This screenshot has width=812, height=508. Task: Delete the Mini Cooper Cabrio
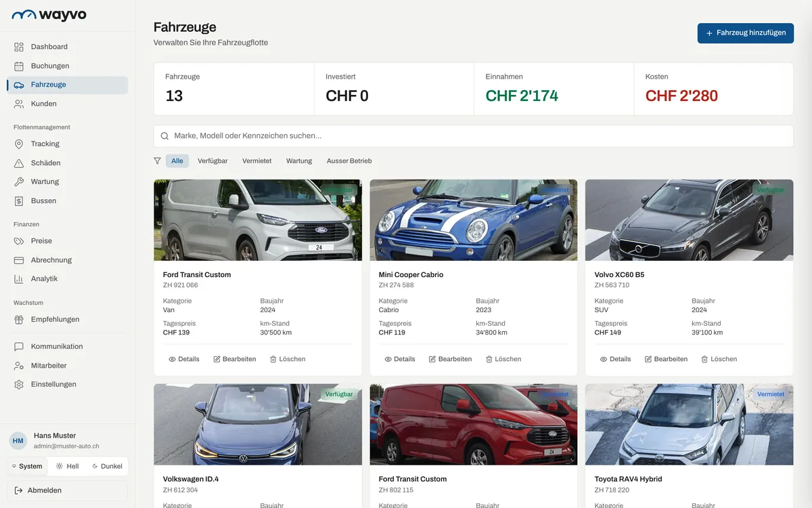pyautogui.click(x=503, y=359)
